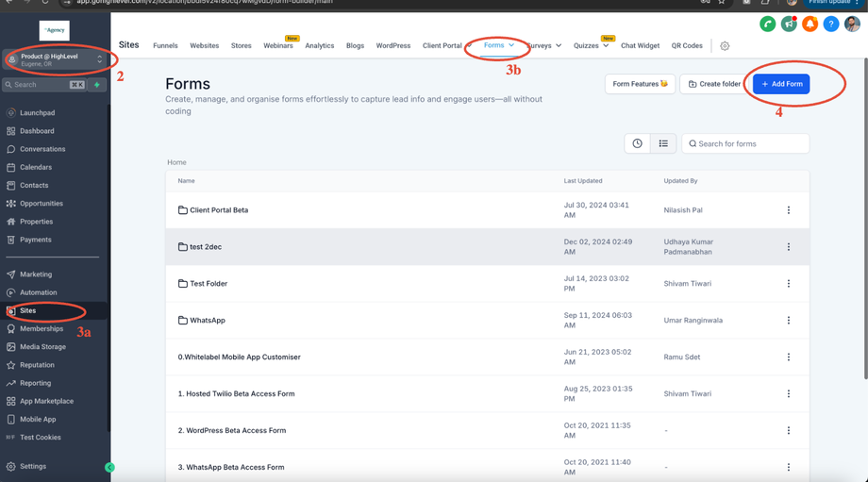Switch to the recent clock view toggle

click(x=637, y=143)
